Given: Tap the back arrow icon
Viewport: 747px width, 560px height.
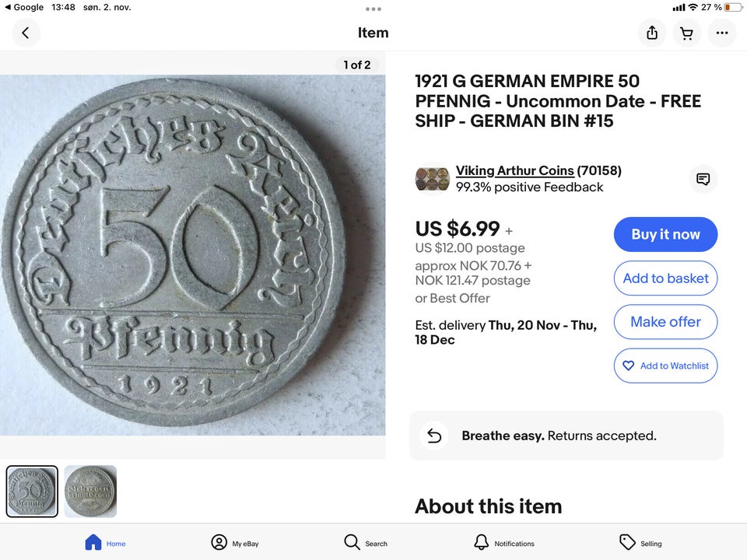Looking at the screenshot, I should point(26,33).
